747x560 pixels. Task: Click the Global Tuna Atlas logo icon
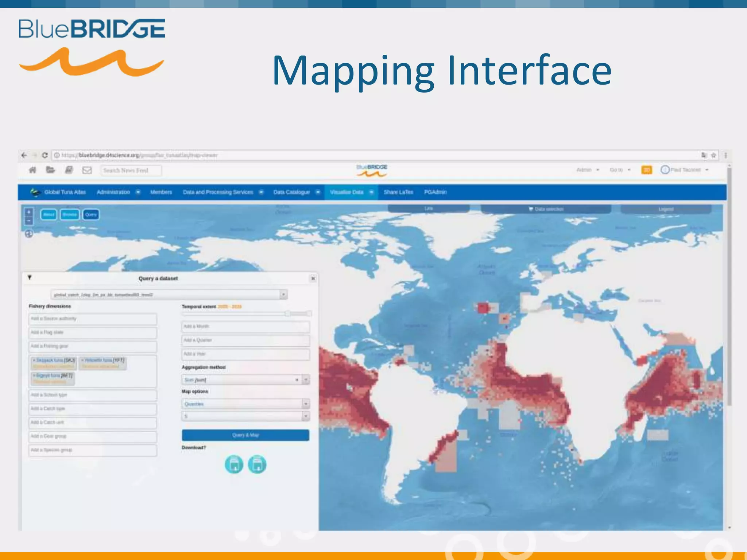[x=35, y=192]
